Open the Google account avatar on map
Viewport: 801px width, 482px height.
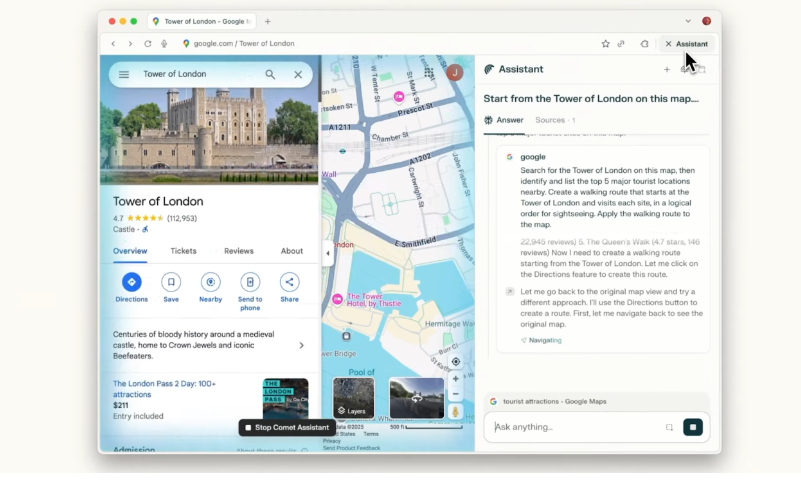click(455, 73)
